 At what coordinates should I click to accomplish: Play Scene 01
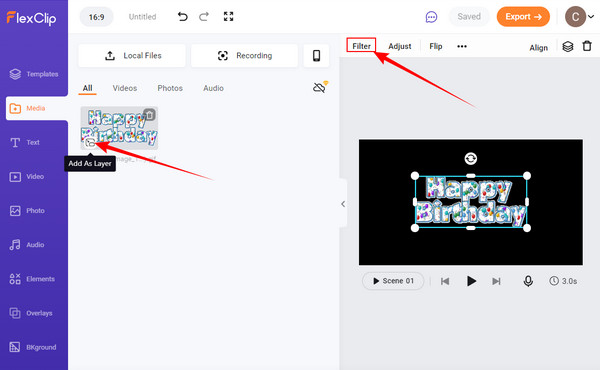(393, 281)
